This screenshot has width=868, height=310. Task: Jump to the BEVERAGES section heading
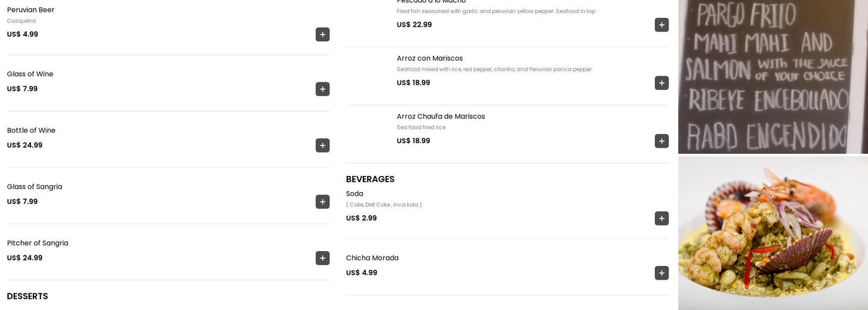[x=370, y=179]
